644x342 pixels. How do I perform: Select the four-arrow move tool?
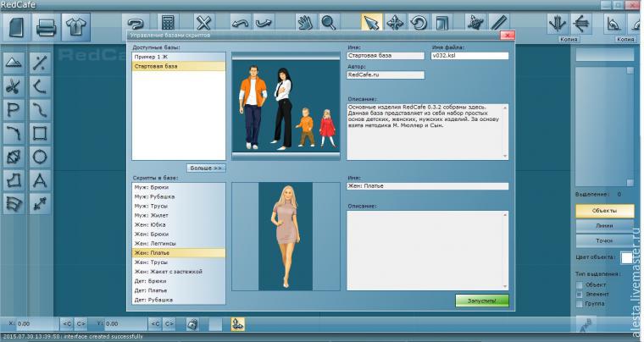(x=395, y=23)
